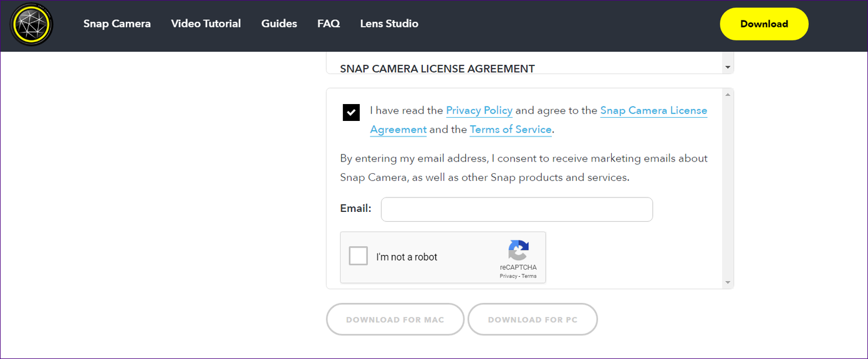Viewport: 868px width, 359px height.
Task: Click license agreement box scroll down arrow
Action: coord(728,67)
